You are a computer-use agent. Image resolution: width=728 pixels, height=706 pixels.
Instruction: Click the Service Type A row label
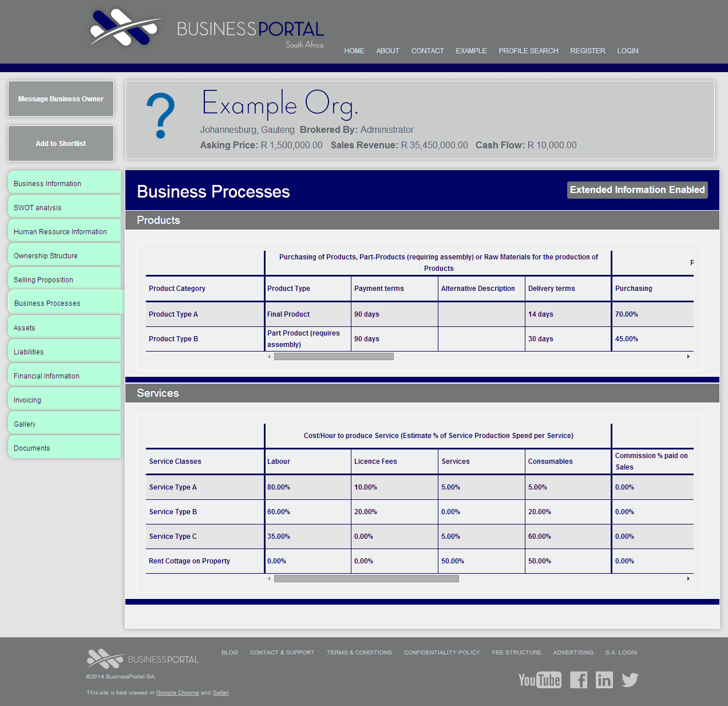(173, 487)
